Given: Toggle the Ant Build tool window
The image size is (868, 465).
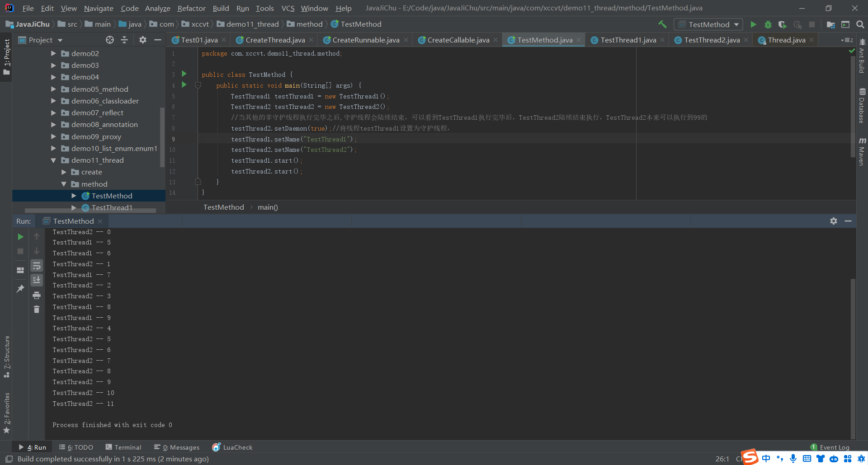Looking at the screenshot, I should pyautogui.click(x=862, y=56).
